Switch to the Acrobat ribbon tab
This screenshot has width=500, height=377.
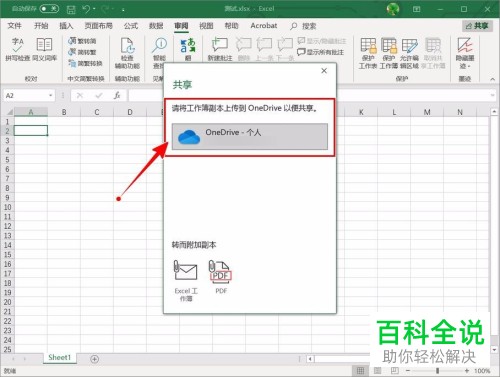[x=264, y=26]
